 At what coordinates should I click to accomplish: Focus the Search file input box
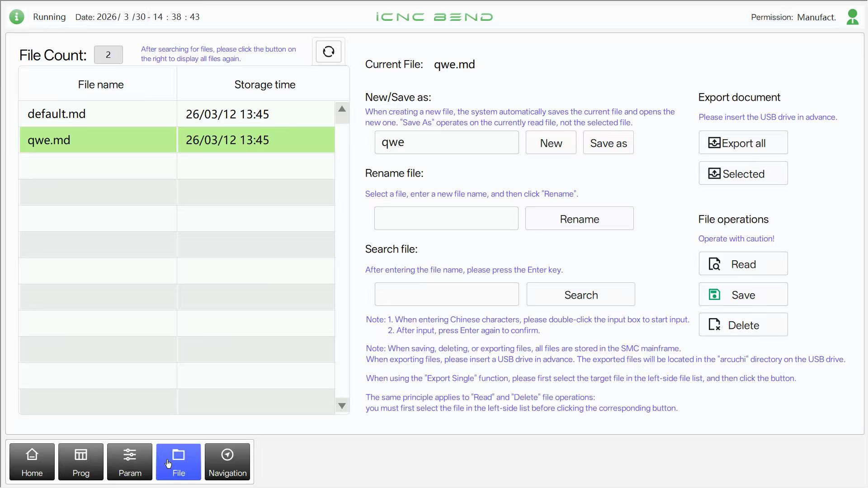(447, 295)
